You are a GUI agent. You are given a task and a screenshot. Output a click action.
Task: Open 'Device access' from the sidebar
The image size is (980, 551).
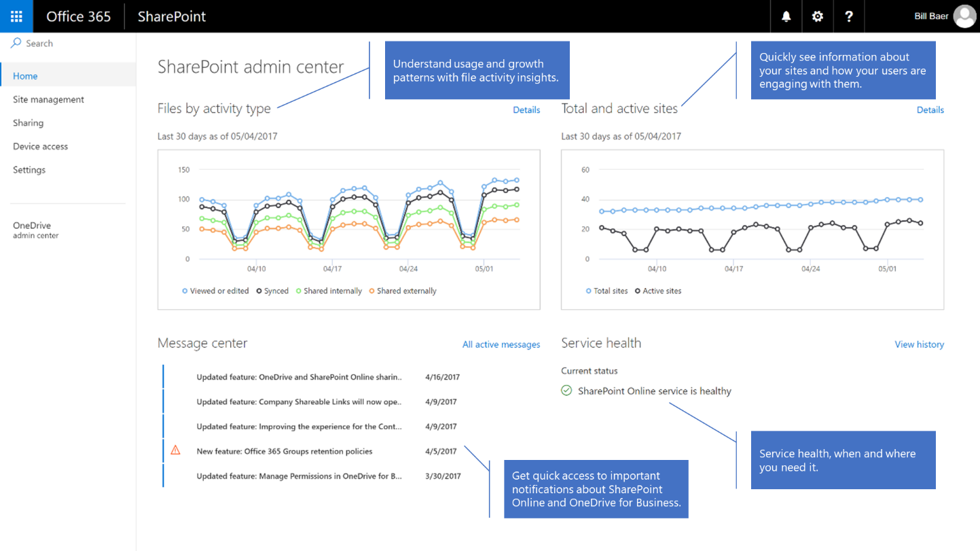click(41, 146)
